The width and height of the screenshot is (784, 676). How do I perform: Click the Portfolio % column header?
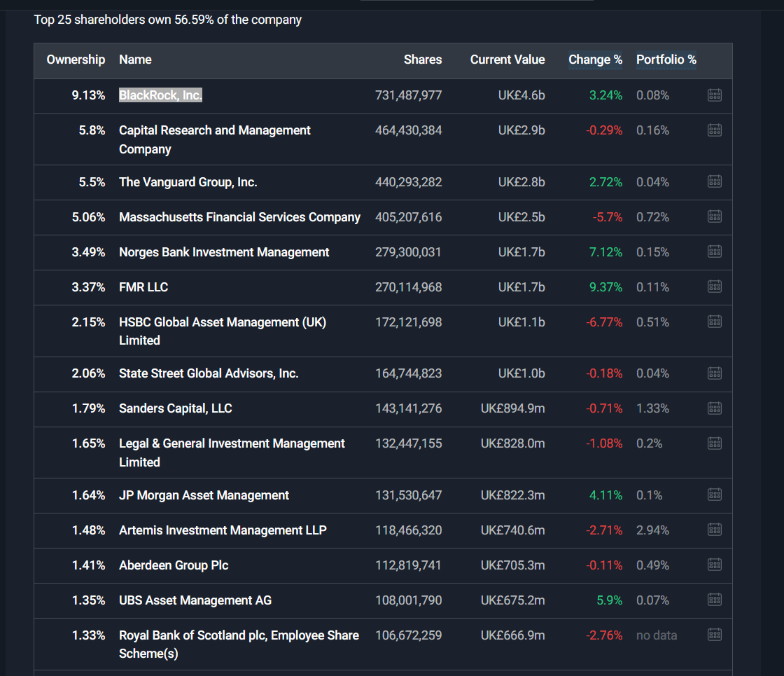[x=666, y=60]
